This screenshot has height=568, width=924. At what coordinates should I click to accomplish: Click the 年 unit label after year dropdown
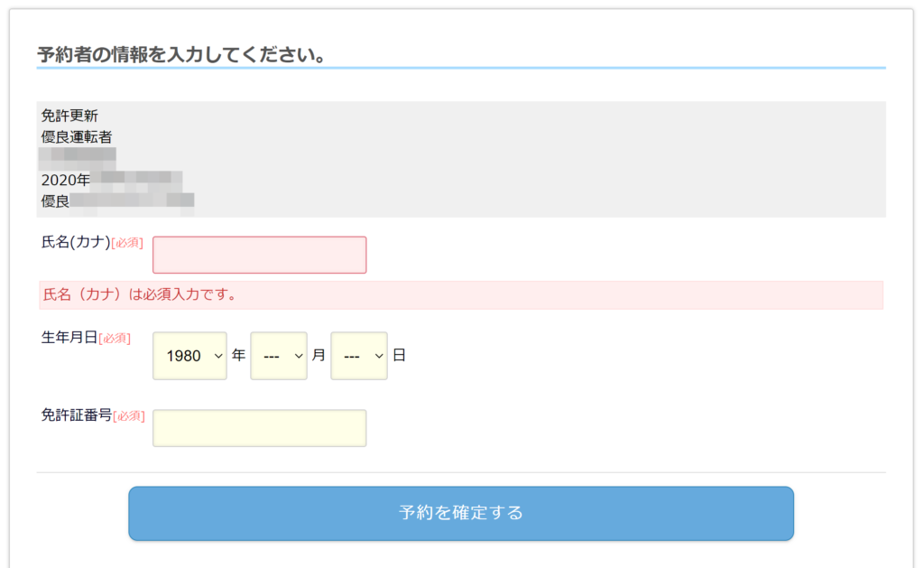238,355
